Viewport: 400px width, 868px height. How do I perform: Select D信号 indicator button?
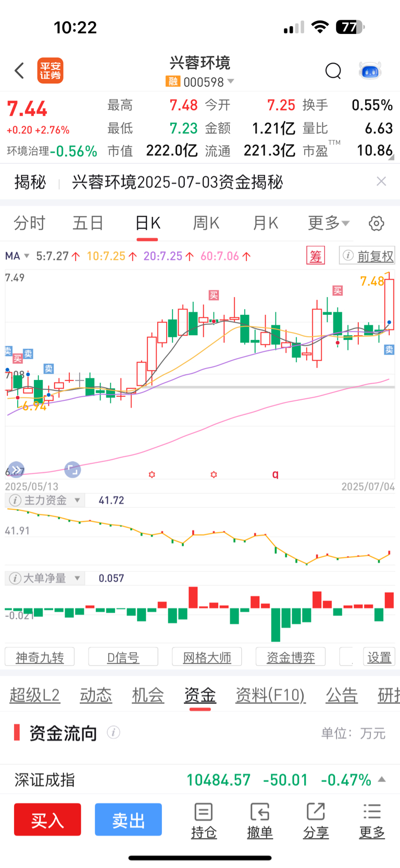pos(123,657)
